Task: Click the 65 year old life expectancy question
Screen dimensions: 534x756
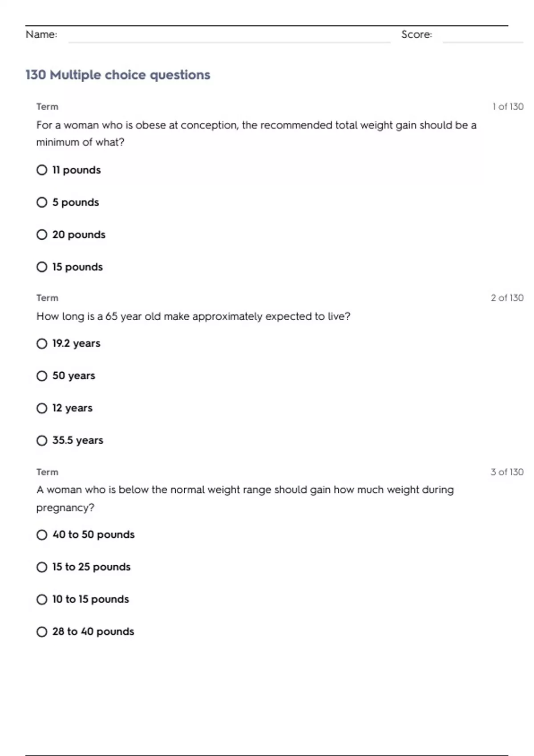Action: click(193, 316)
